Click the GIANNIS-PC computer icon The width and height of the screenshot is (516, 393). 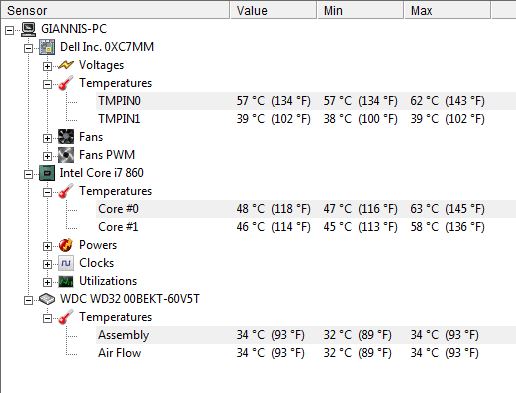coord(28,29)
